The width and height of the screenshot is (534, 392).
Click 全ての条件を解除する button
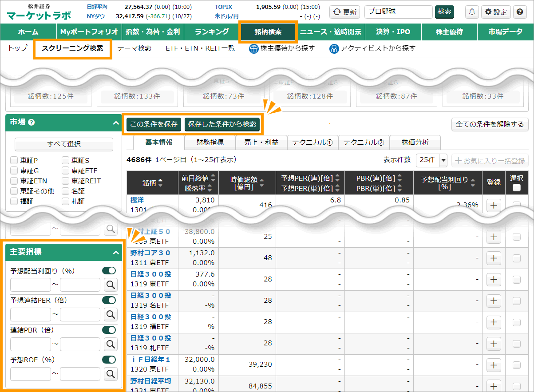click(x=490, y=124)
